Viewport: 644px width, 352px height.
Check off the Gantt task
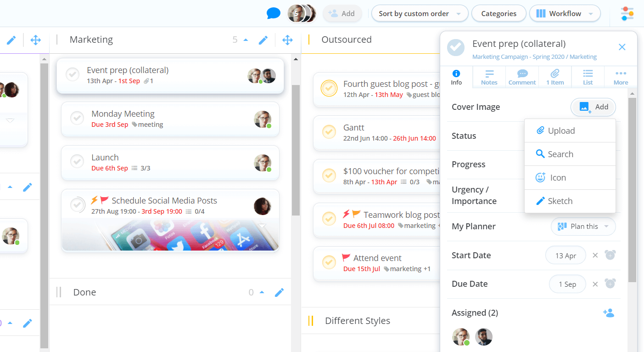tap(329, 132)
